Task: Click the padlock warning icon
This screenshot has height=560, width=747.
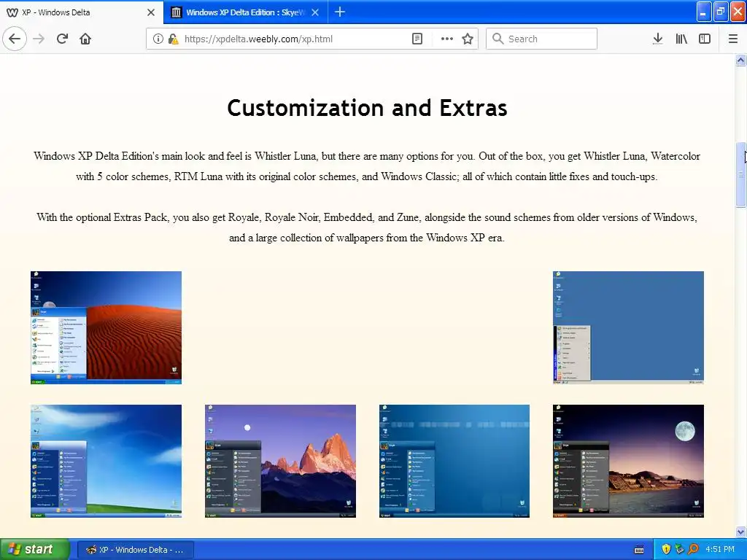Action: pyautogui.click(x=173, y=39)
